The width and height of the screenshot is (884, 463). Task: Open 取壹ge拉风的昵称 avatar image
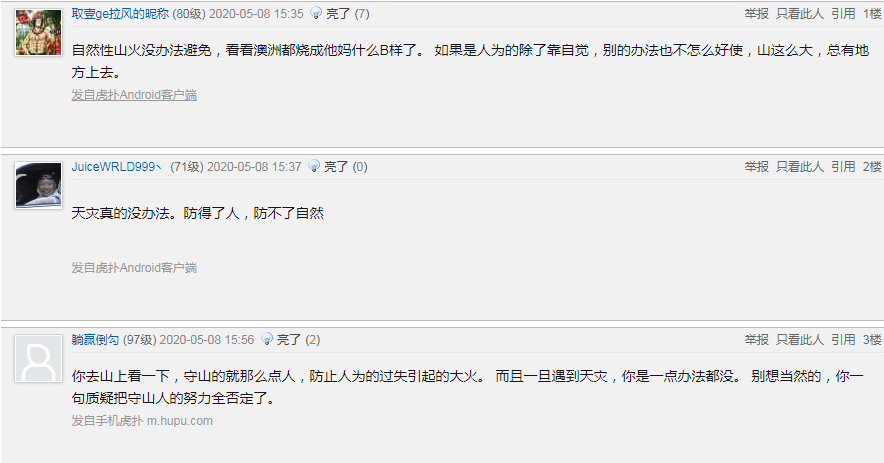click(38, 32)
